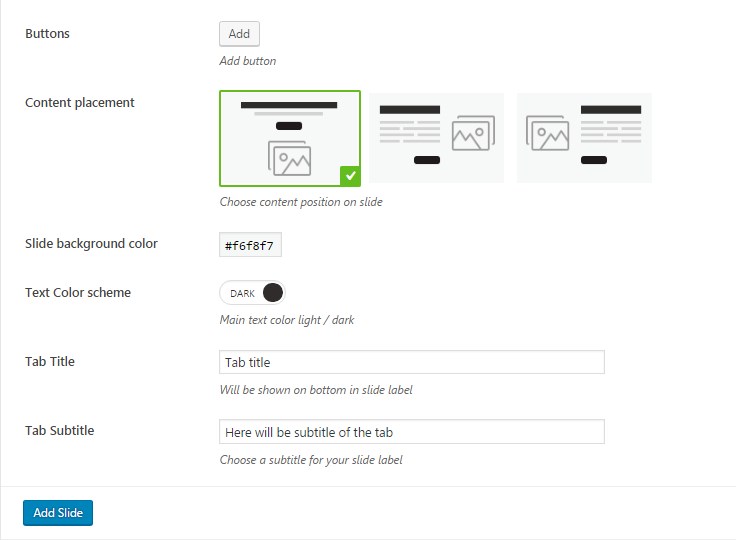Select the centered content placement layout
This screenshot has height=540, width=736.
tap(289, 138)
